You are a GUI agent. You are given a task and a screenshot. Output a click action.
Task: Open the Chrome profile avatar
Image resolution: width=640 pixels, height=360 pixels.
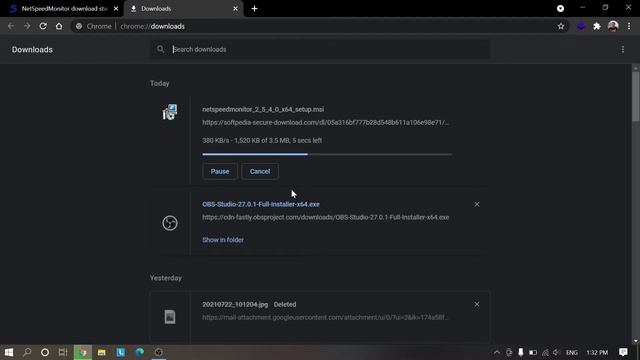(x=613, y=26)
